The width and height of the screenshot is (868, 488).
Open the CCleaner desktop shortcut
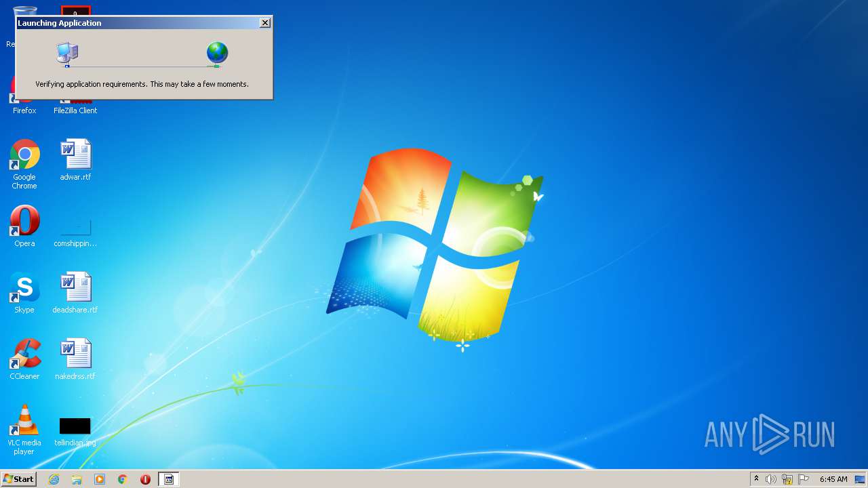(x=24, y=359)
